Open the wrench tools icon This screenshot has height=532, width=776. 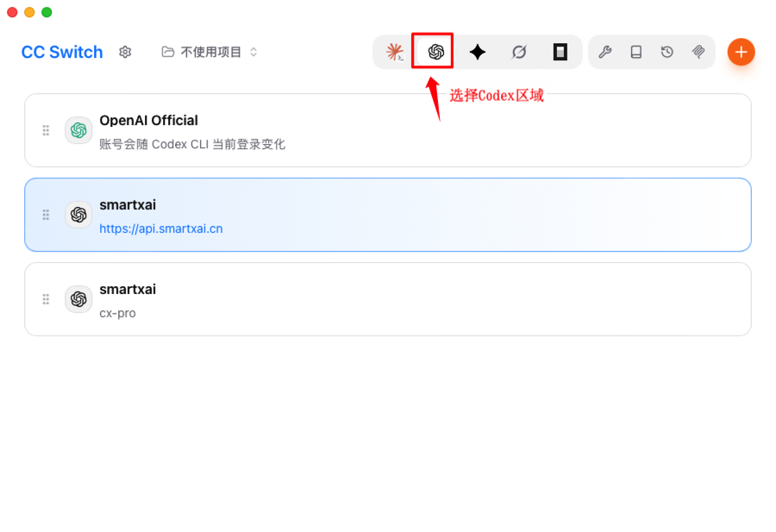tap(604, 52)
